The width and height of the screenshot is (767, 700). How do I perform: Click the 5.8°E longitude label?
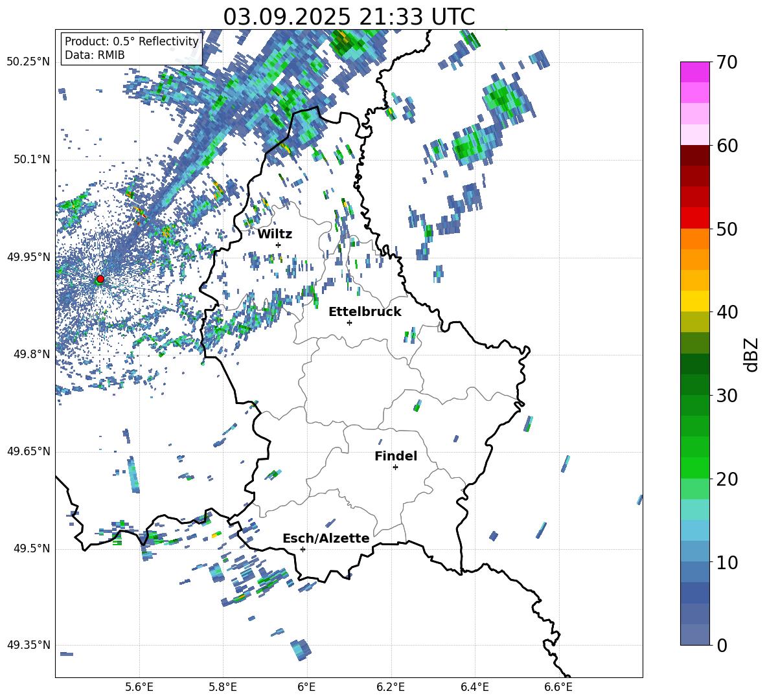click(223, 687)
